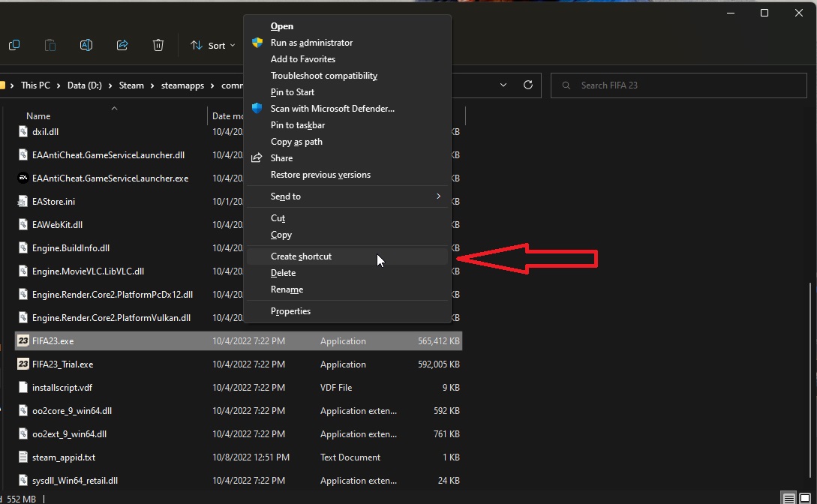Click the EAAntiCheat.GameServiceLauncher.exe file icon
Viewport: 817px width, 504px height.
[23, 178]
